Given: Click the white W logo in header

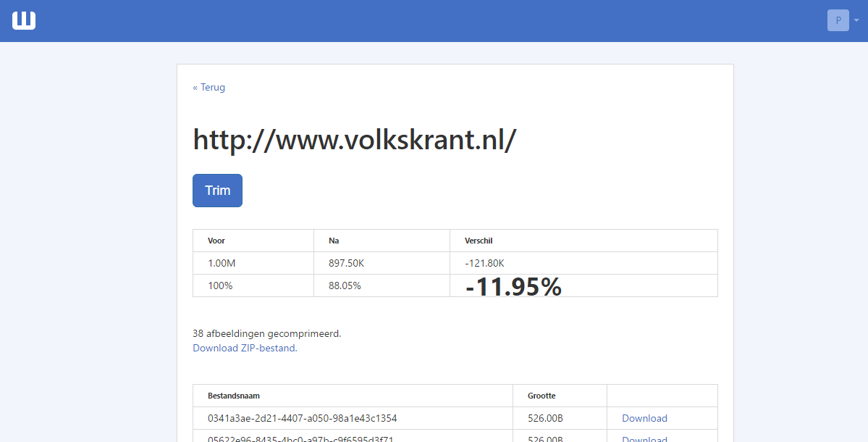Looking at the screenshot, I should (24, 20).
